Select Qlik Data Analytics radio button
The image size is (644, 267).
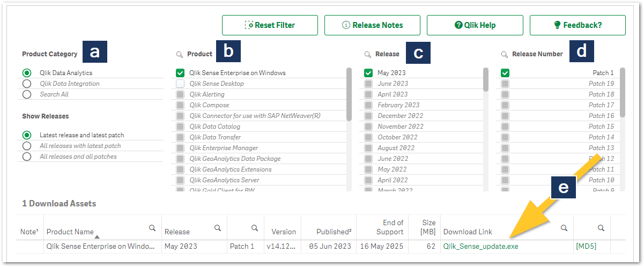pyautogui.click(x=27, y=73)
